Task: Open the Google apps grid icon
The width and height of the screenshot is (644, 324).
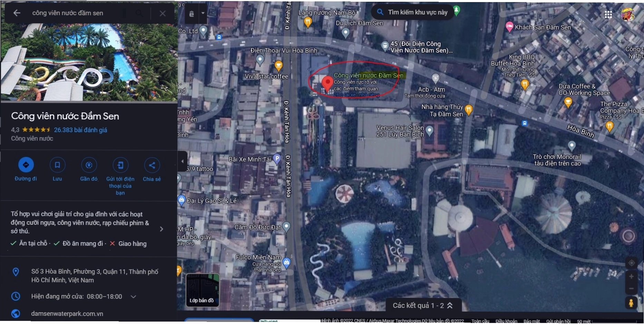Action: point(608,14)
